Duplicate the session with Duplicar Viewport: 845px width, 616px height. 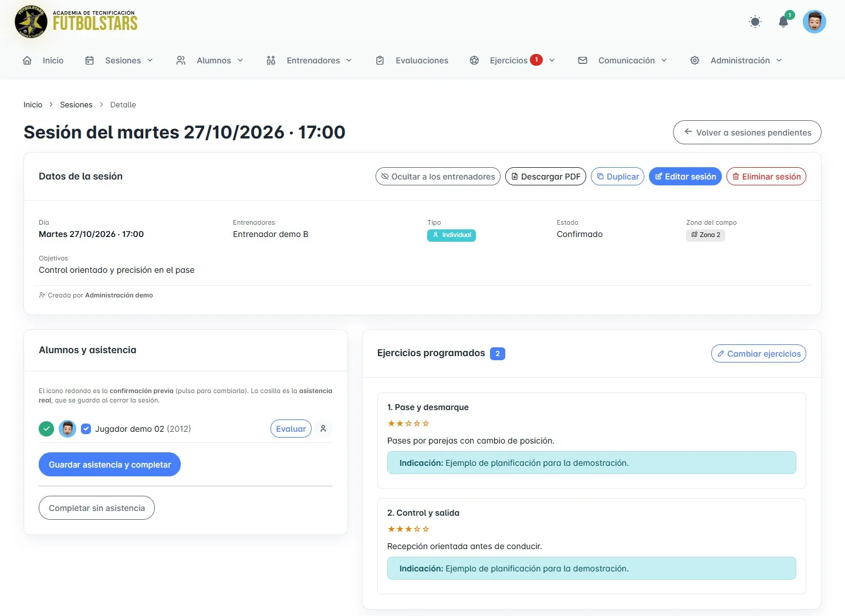click(x=617, y=177)
